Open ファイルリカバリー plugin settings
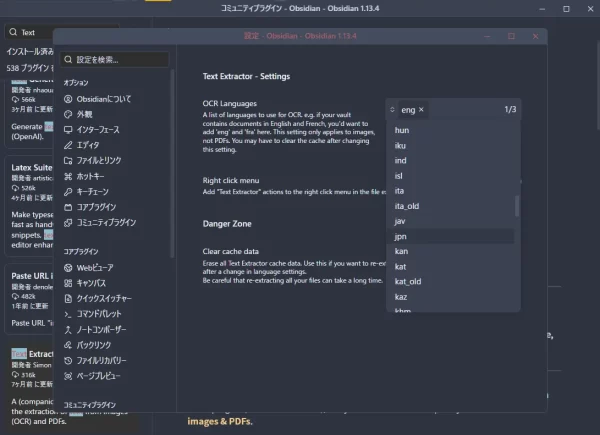 pyautogui.click(x=95, y=360)
